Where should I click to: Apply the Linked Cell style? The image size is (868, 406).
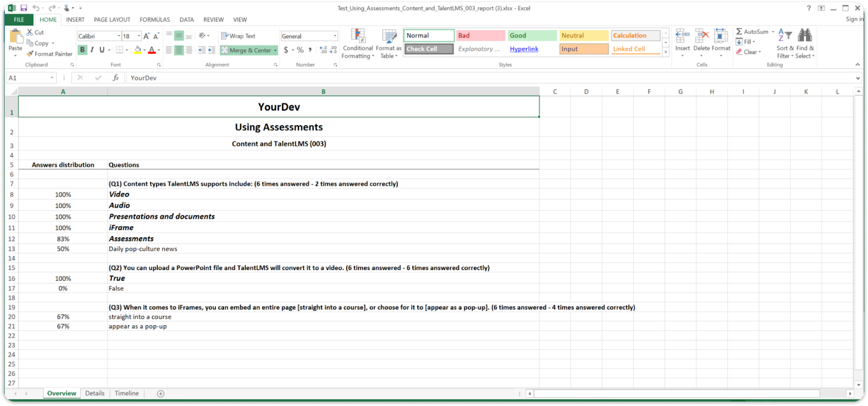pyautogui.click(x=636, y=49)
